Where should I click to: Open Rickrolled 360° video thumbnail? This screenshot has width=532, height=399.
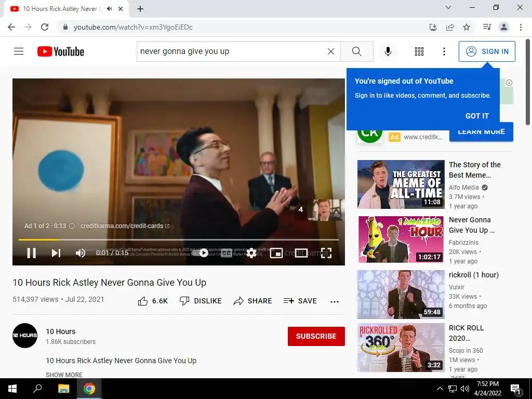pos(401,348)
